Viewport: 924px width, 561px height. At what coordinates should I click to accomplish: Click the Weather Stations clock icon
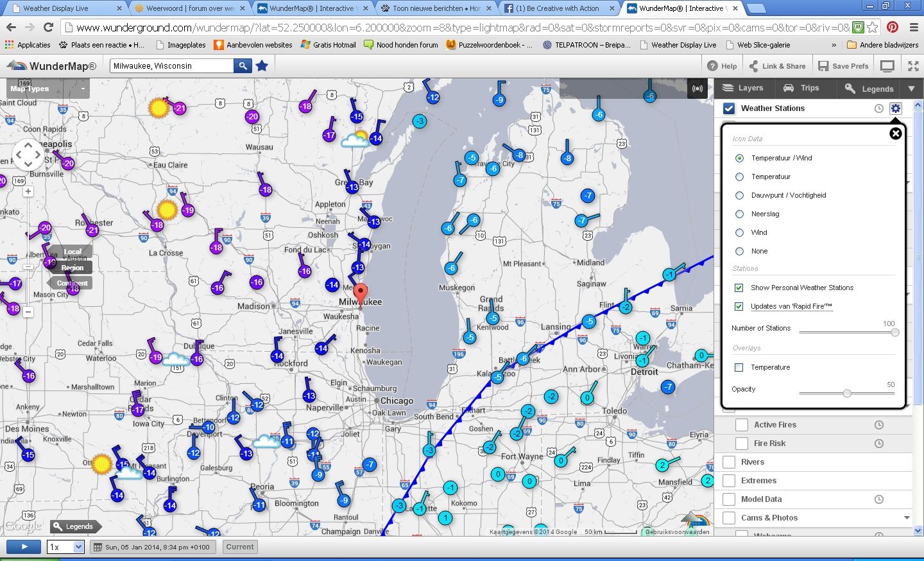879,108
